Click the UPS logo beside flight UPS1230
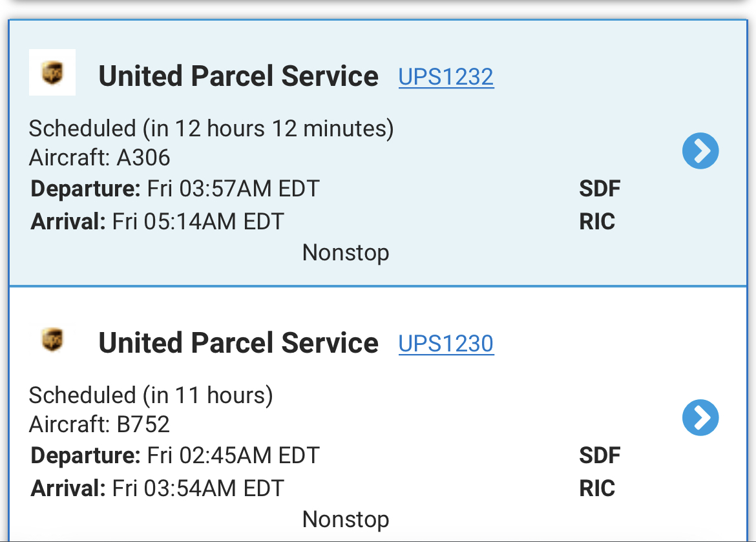This screenshot has width=756, height=542. tap(52, 339)
